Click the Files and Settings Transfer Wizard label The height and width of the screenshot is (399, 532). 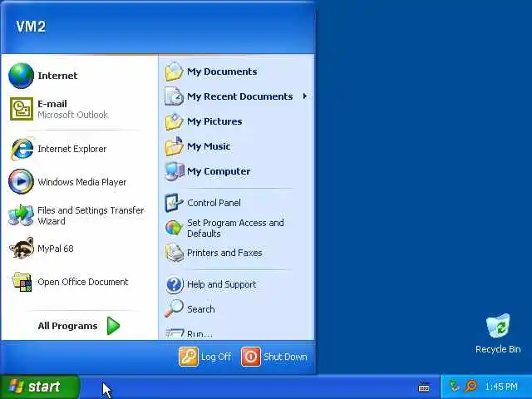click(x=91, y=215)
